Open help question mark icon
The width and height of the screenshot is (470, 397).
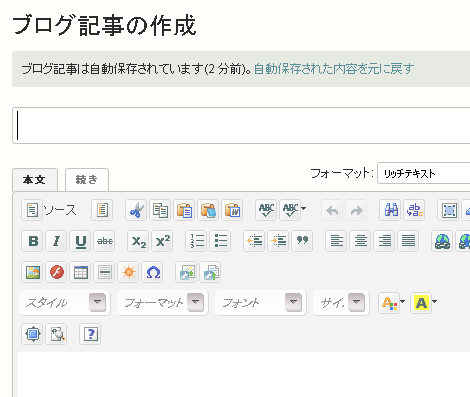[90, 334]
